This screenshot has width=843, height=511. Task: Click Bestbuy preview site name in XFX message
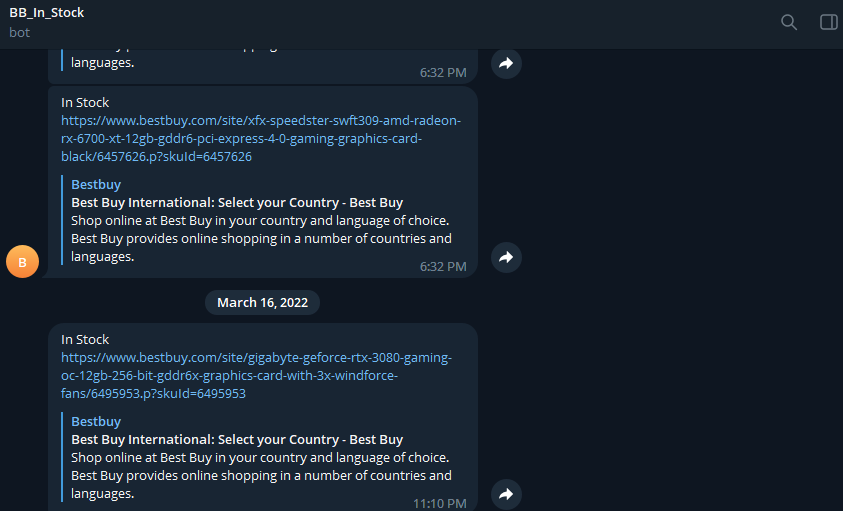pyautogui.click(x=96, y=184)
